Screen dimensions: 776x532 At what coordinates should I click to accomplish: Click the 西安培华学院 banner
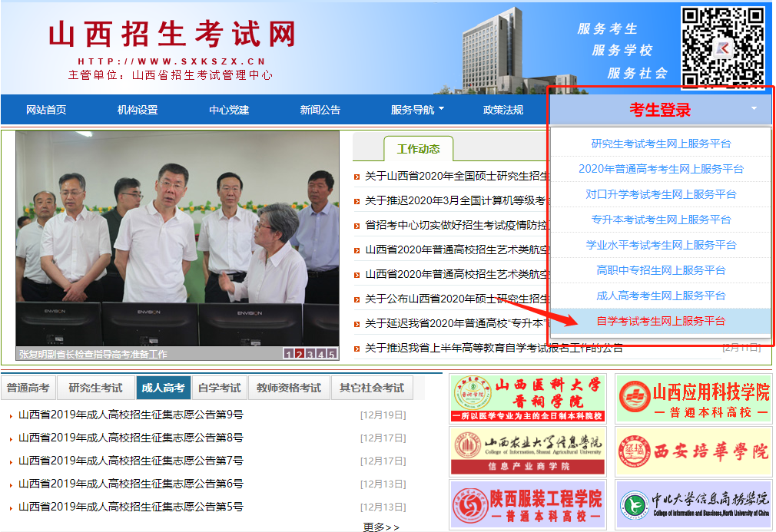coord(692,451)
